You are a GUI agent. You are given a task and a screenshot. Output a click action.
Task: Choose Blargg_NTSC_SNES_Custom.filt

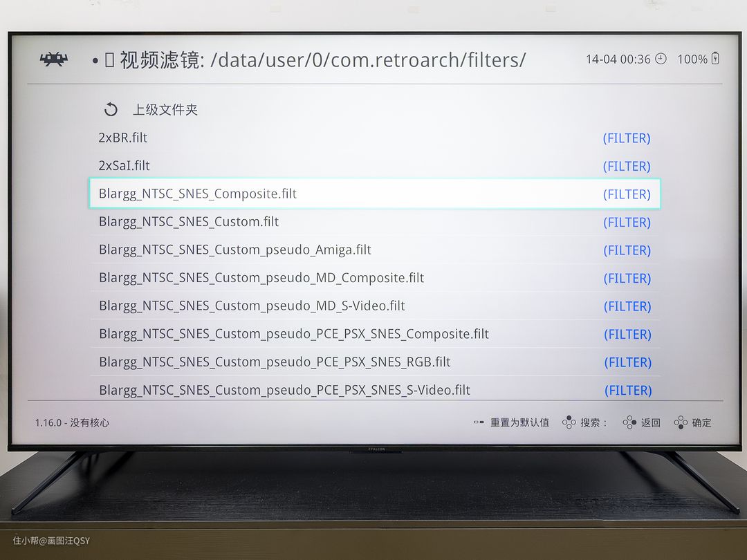374,222
